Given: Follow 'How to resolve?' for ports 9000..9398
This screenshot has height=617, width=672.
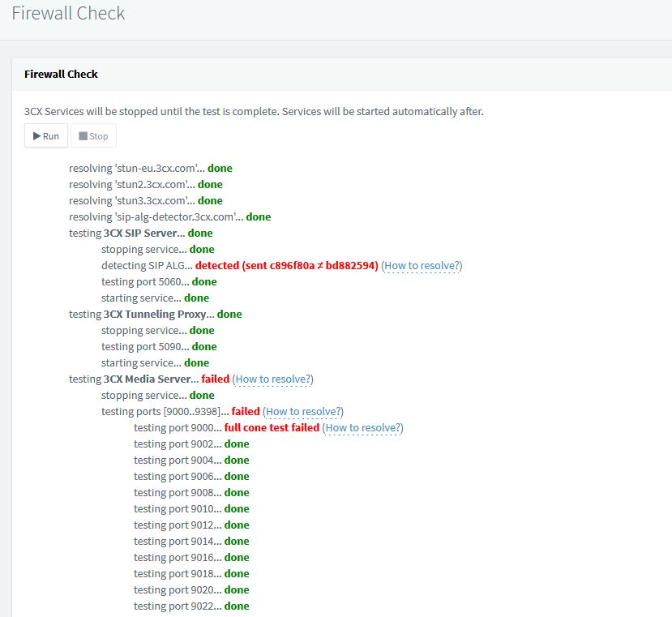Looking at the screenshot, I should [302, 411].
